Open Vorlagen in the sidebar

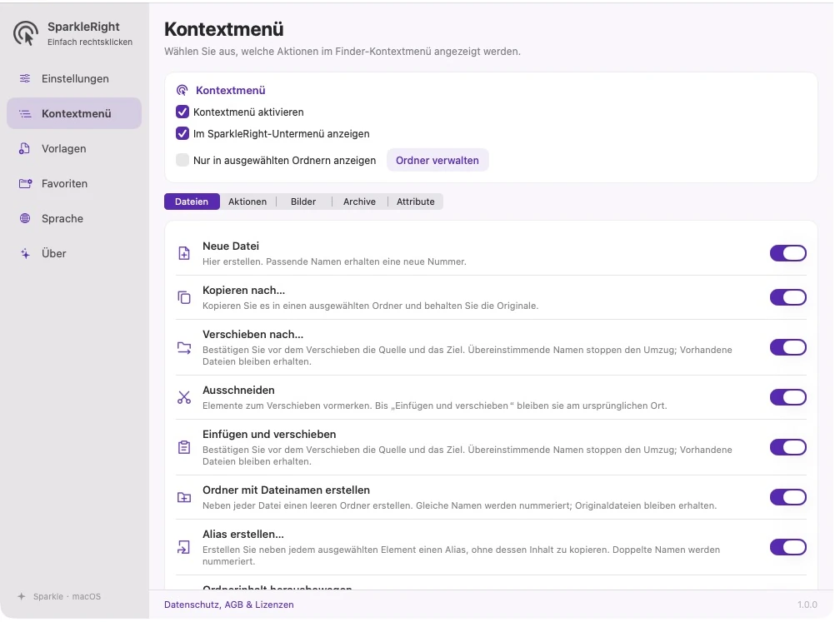coord(74,148)
